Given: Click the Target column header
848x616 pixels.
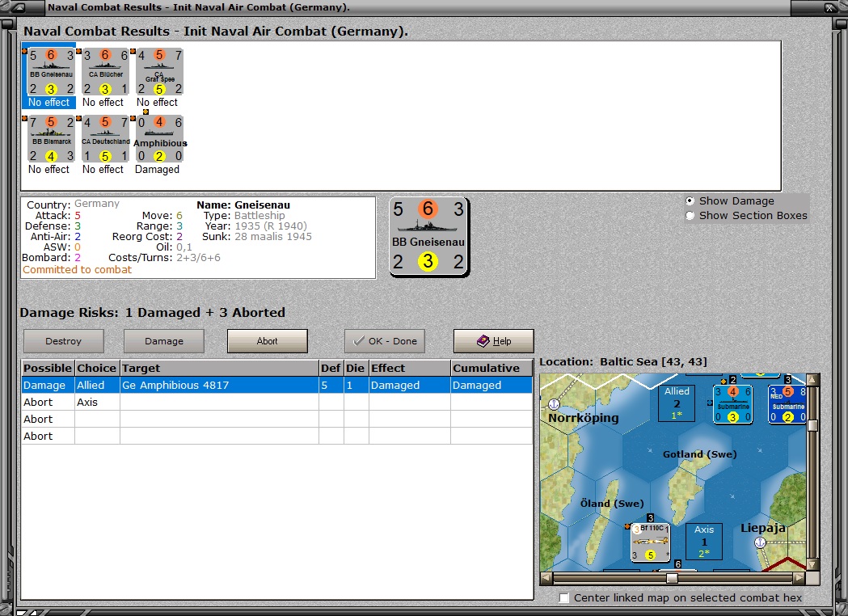Looking at the screenshot, I should [220, 369].
